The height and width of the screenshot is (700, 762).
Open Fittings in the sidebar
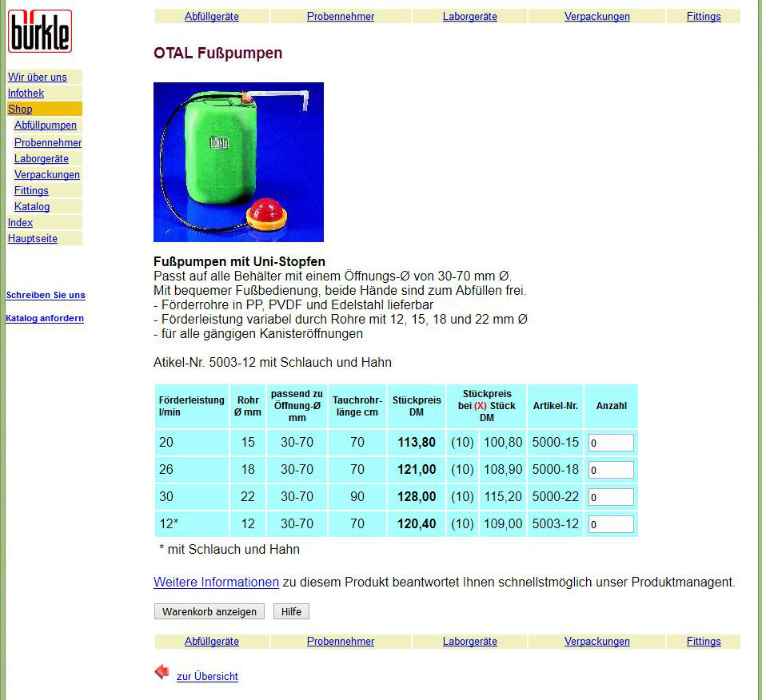click(x=31, y=191)
